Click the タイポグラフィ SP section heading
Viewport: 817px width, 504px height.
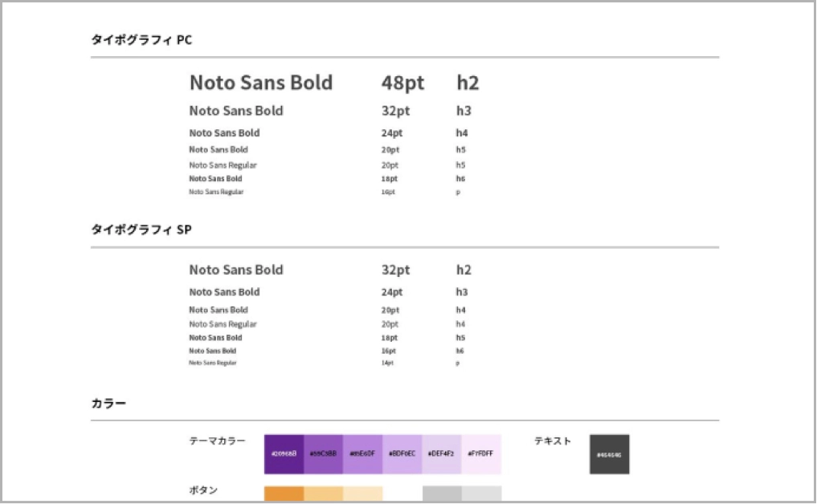[142, 230]
